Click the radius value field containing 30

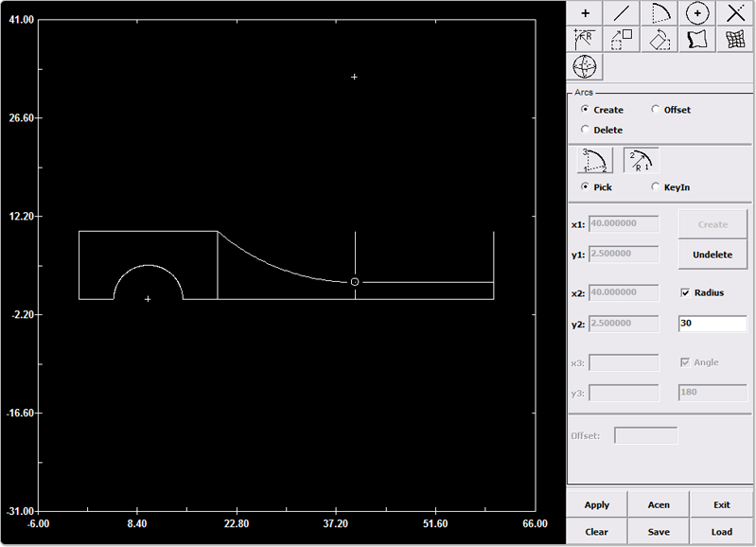712,324
